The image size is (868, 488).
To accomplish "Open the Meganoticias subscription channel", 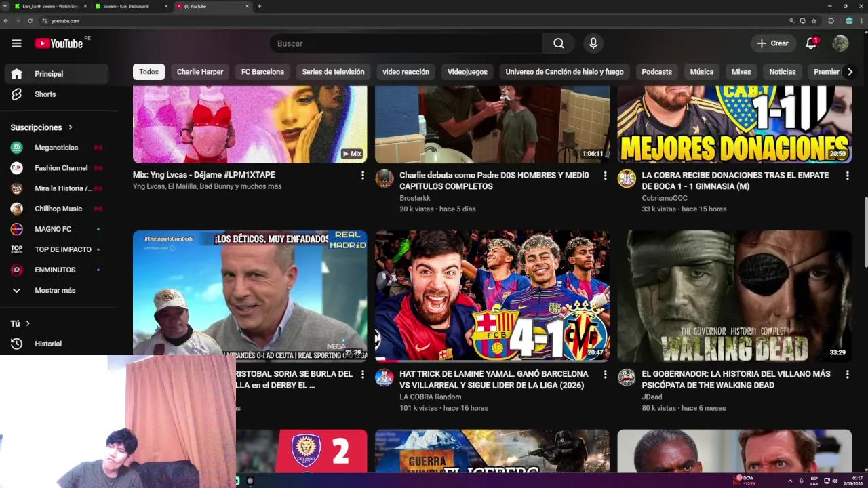I will point(56,148).
